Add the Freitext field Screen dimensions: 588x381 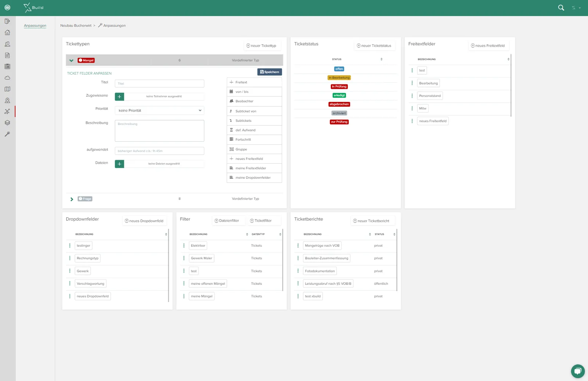pyautogui.click(x=254, y=82)
